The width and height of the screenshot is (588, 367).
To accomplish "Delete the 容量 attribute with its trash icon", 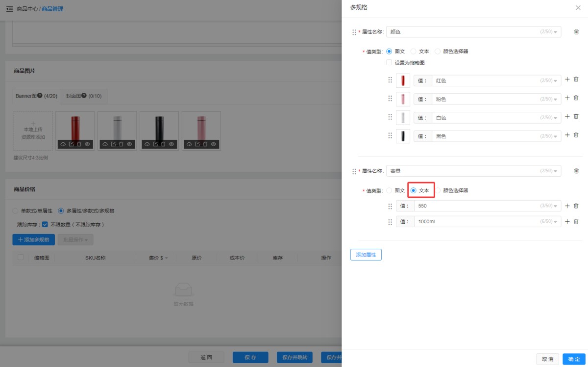I will (576, 171).
